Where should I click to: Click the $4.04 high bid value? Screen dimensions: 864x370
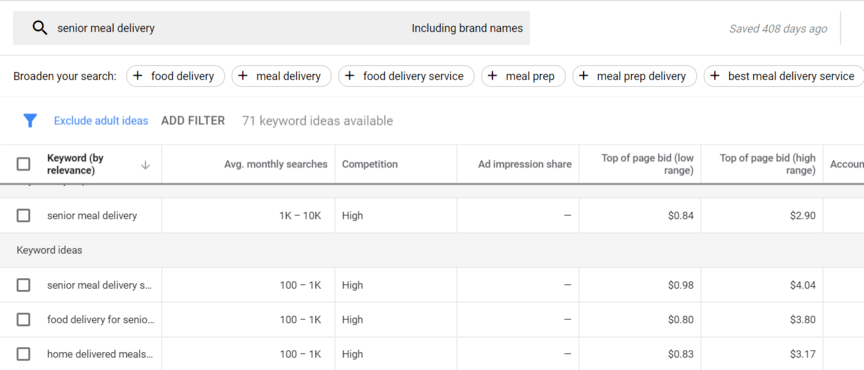(x=803, y=285)
